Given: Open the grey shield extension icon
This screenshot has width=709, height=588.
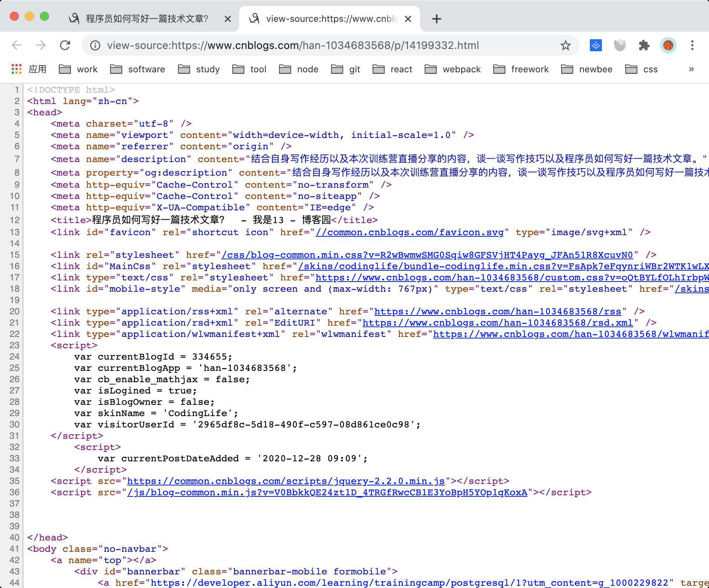Looking at the screenshot, I should pyautogui.click(x=620, y=46).
